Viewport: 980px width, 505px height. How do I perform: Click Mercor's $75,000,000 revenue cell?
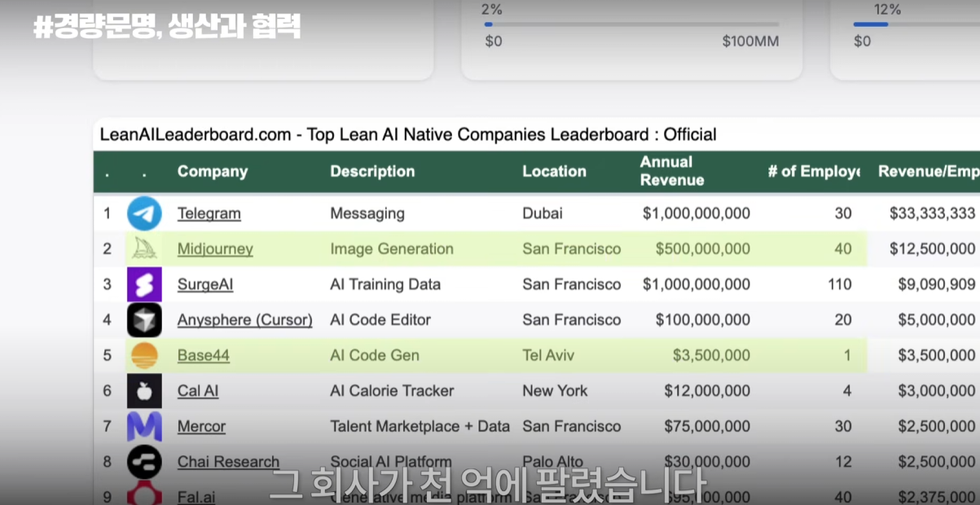708,426
